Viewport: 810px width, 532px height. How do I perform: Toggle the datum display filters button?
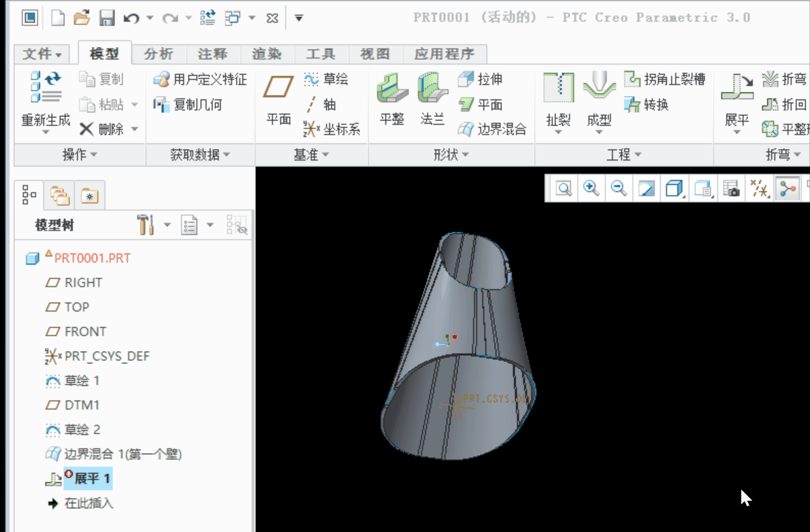(x=759, y=188)
